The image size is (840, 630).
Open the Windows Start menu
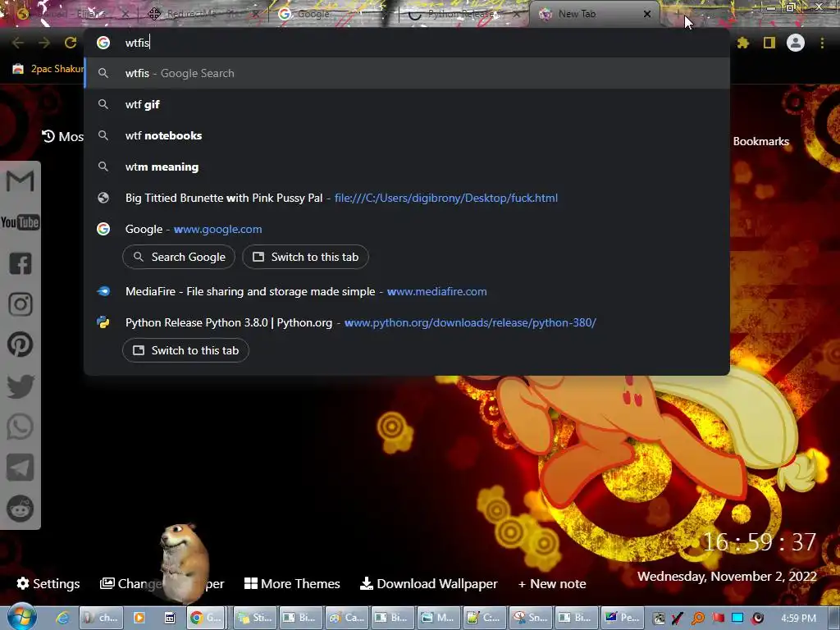click(21, 617)
